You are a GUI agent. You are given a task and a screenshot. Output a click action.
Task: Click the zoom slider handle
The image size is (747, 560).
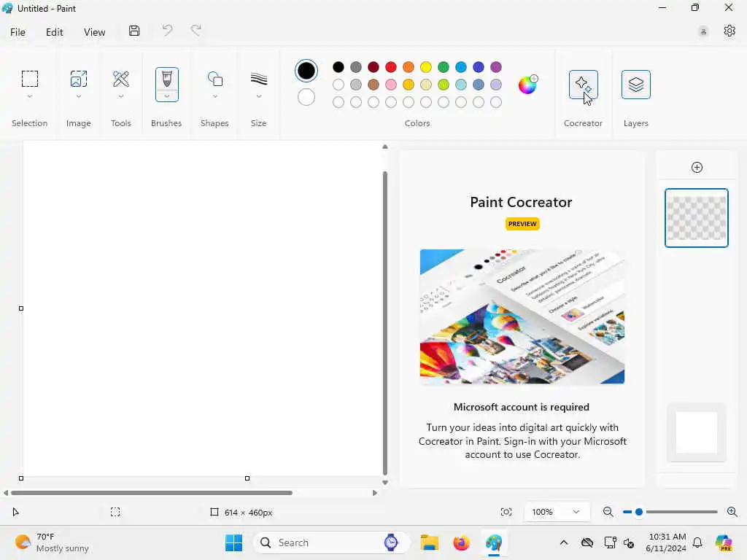(639, 512)
